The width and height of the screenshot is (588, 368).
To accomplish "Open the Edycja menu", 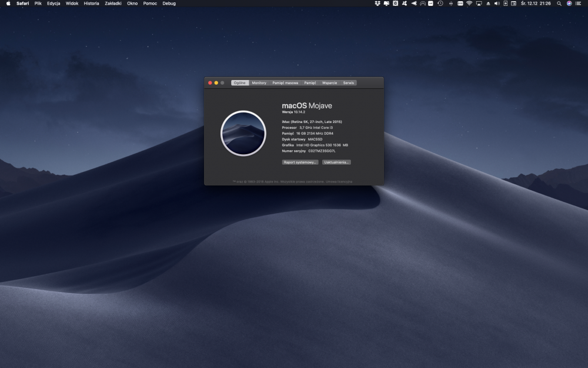I will tap(54, 4).
